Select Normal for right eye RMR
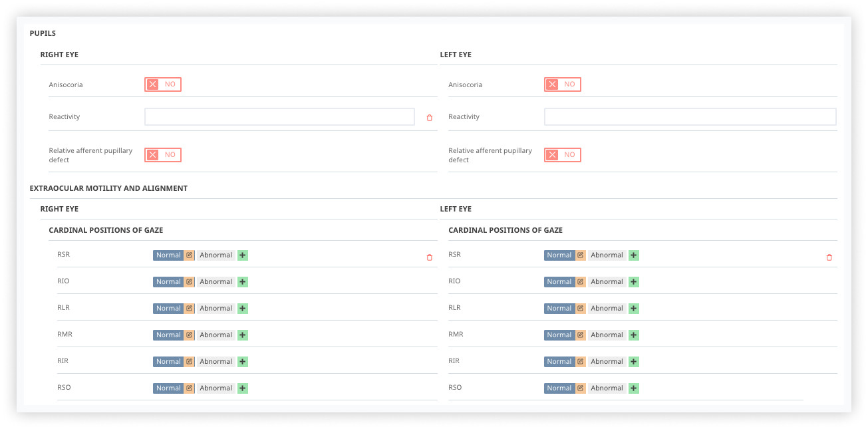 168,335
